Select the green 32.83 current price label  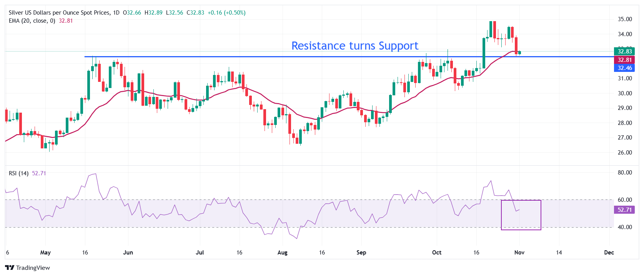click(625, 51)
